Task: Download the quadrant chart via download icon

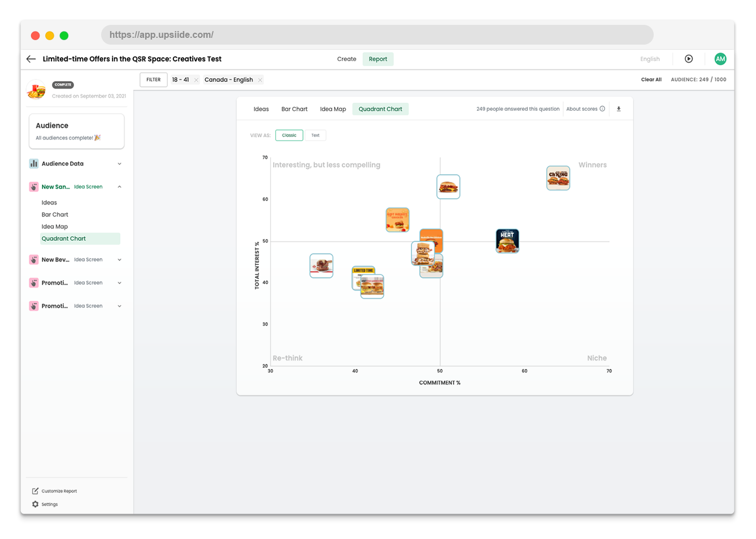Action: tap(619, 108)
